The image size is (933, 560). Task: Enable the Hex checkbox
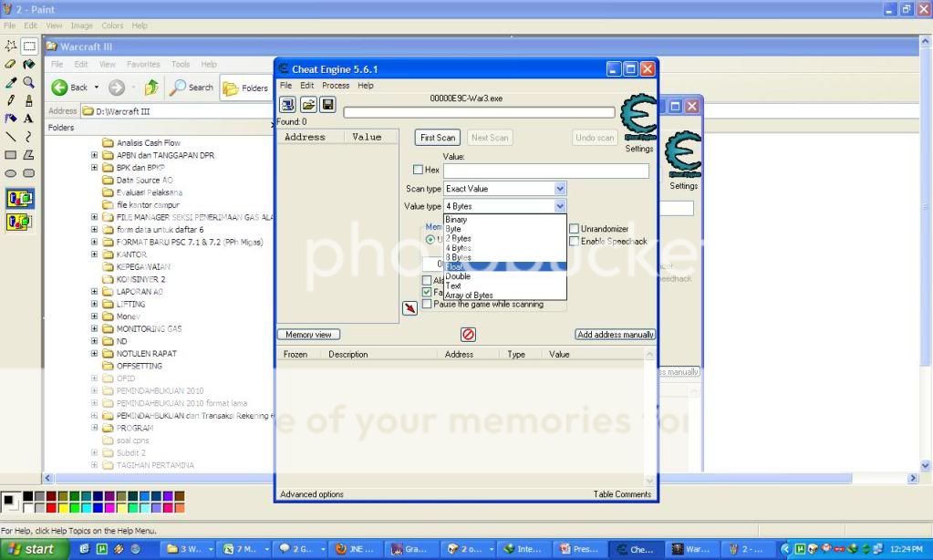click(419, 170)
